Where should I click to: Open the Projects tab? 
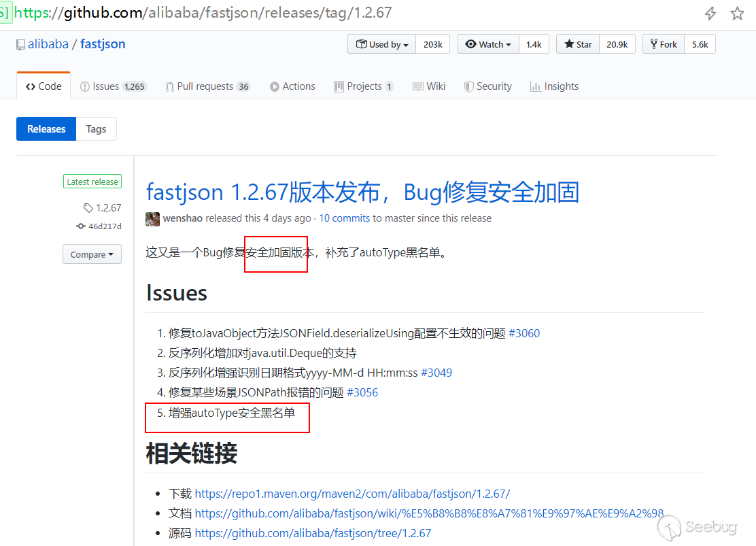click(364, 86)
